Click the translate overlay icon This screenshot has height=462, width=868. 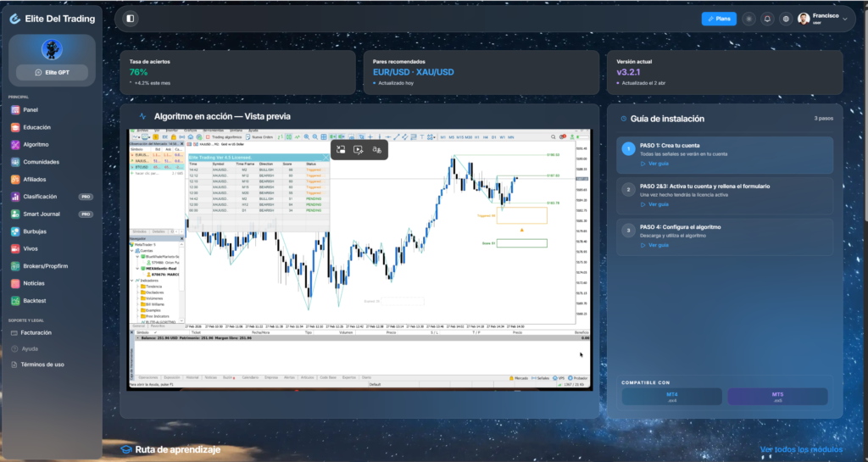pos(376,149)
